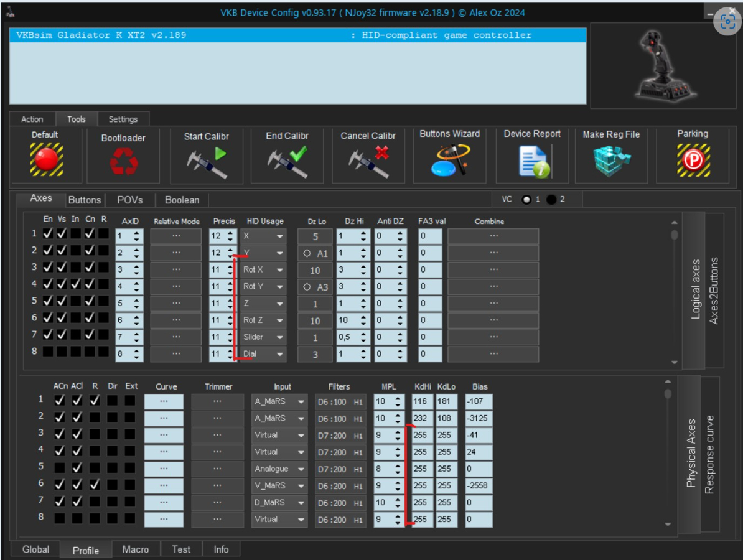Open HID Usage dropdown showing Slider
This screenshot has width=743, height=560.
pyautogui.click(x=263, y=337)
